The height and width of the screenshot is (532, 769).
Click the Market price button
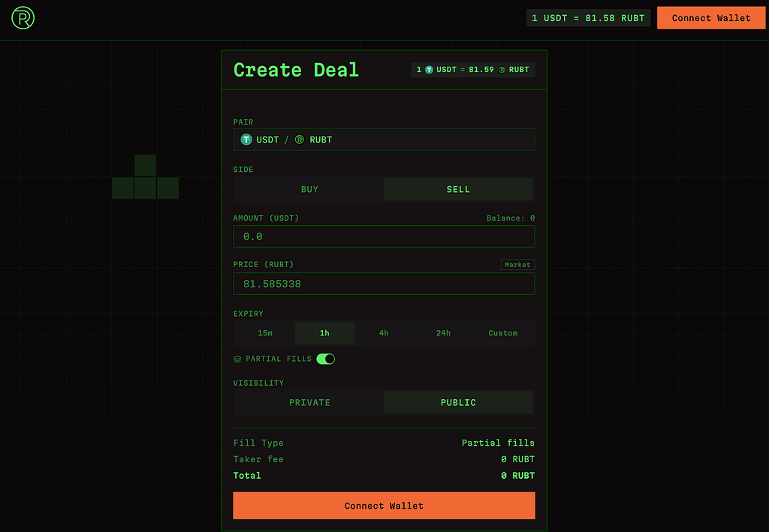(x=517, y=265)
